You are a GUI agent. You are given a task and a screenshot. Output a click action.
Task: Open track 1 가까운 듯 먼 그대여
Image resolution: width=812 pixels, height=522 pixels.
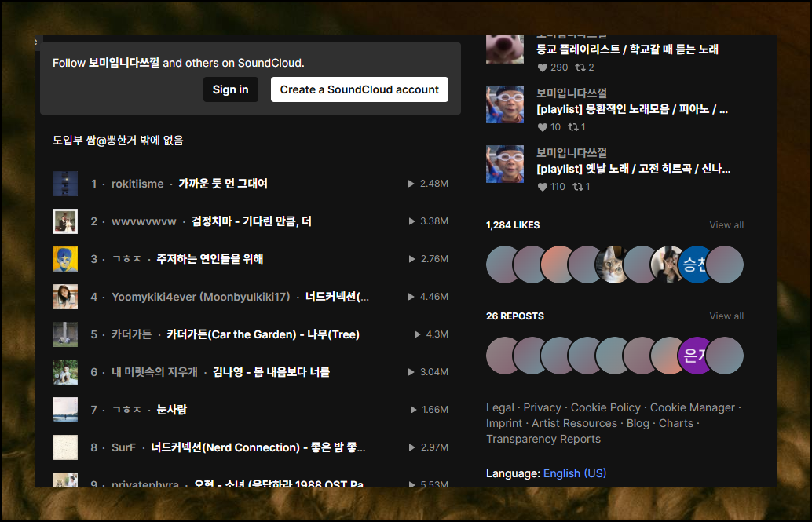point(223,184)
